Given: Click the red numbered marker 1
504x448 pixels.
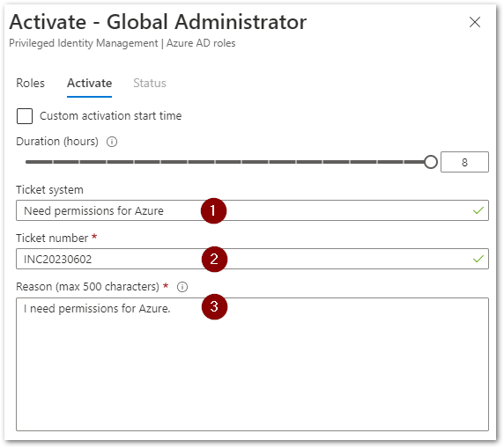Looking at the screenshot, I should tap(213, 210).
